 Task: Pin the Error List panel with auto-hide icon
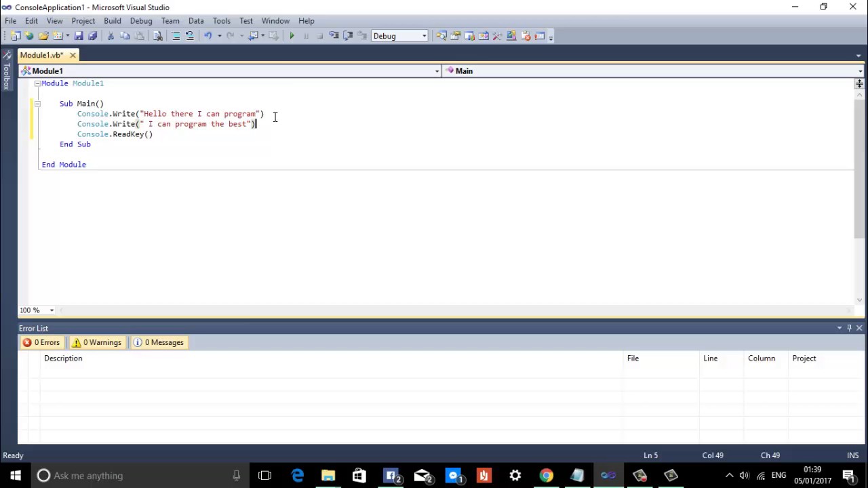pos(849,328)
